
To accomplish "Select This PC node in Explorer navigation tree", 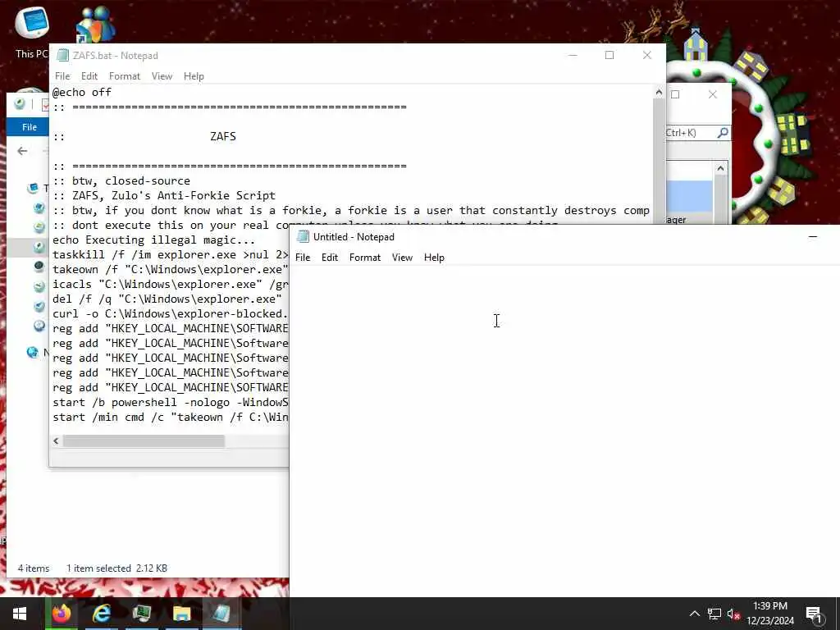I will (36, 188).
